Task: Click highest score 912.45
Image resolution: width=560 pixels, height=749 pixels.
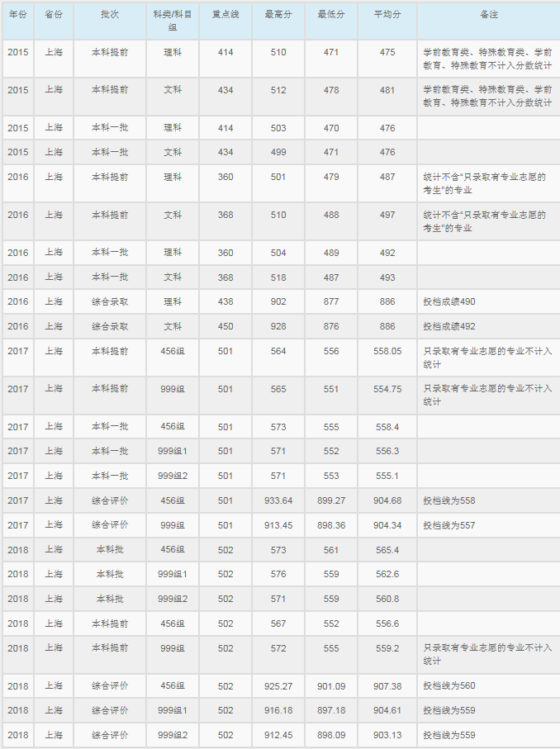Action: tap(278, 736)
